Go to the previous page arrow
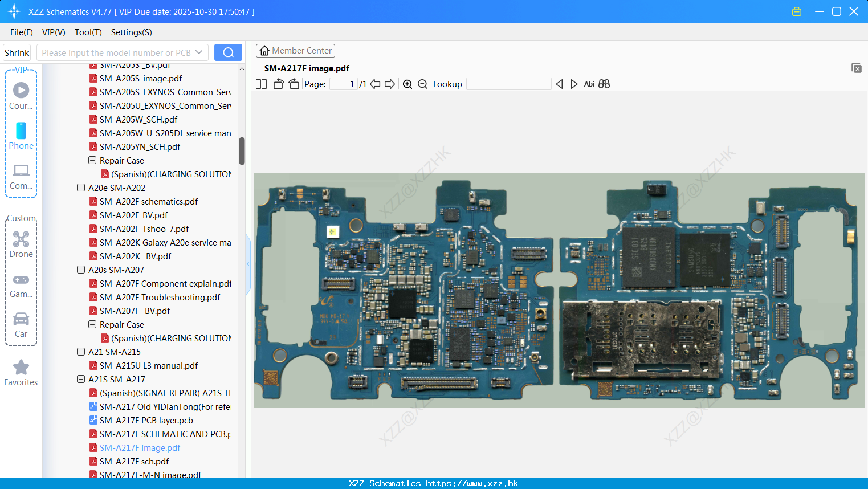 coord(375,84)
